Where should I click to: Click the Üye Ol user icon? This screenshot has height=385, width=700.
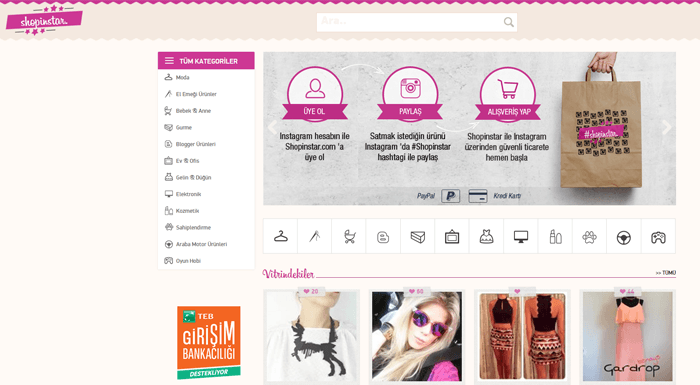[315, 88]
